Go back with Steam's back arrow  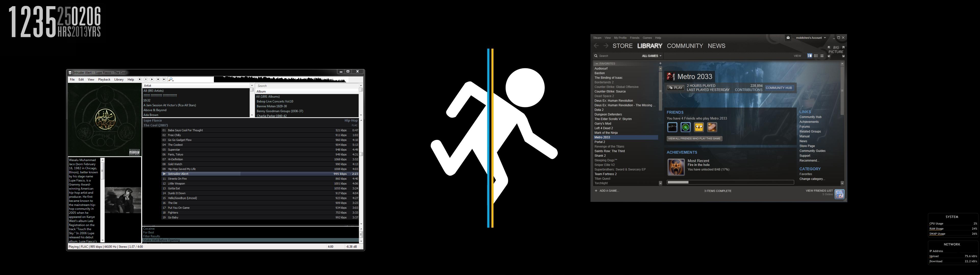click(x=596, y=46)
